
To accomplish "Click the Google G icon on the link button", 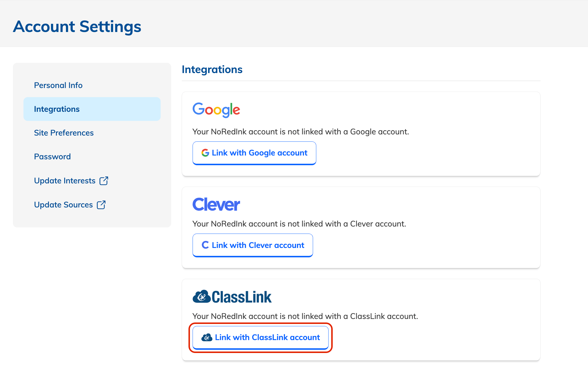I will point(205,153).
